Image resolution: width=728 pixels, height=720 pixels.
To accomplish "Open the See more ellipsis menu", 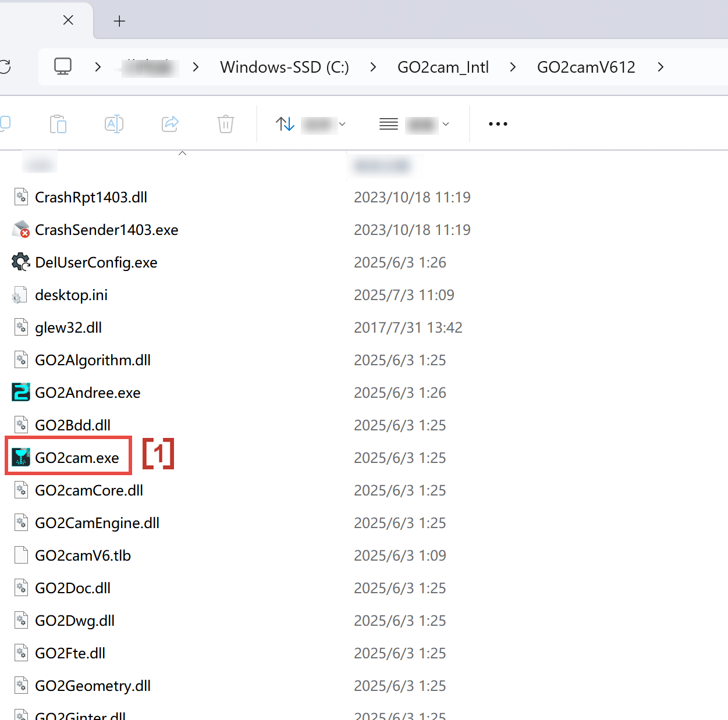I will tap(498, 124).
